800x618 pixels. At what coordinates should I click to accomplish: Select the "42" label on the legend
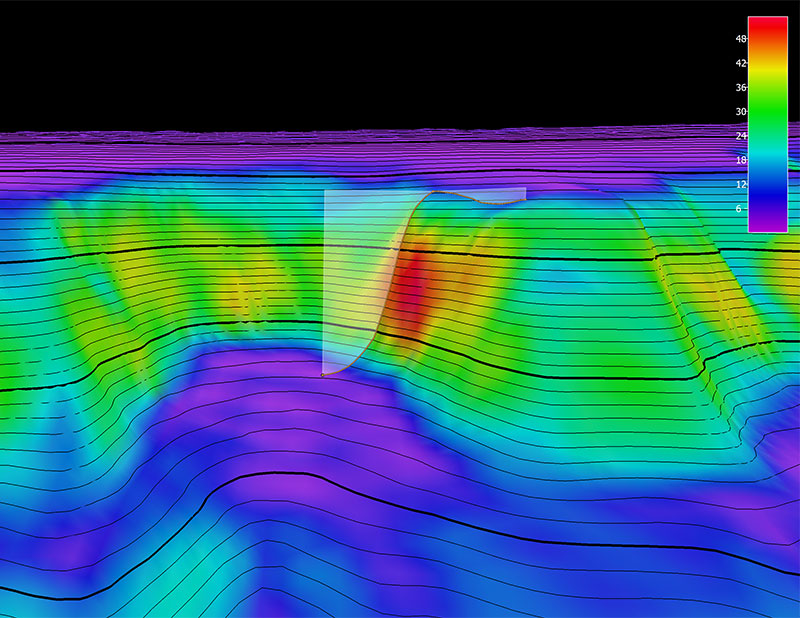(x=740, y=63)
